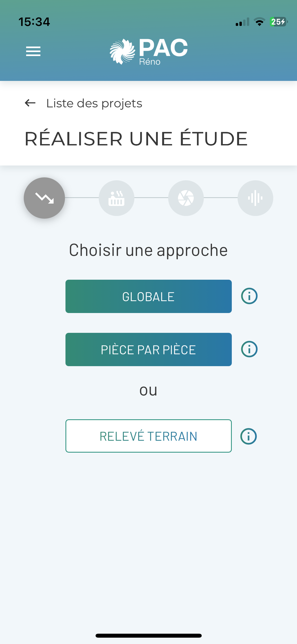Open the hamburger navigation menu

click(x=33, y=51)
